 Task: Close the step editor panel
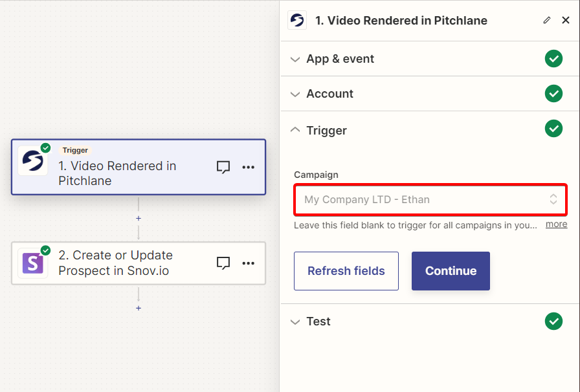pyautogui.click(x=566, y=20)
